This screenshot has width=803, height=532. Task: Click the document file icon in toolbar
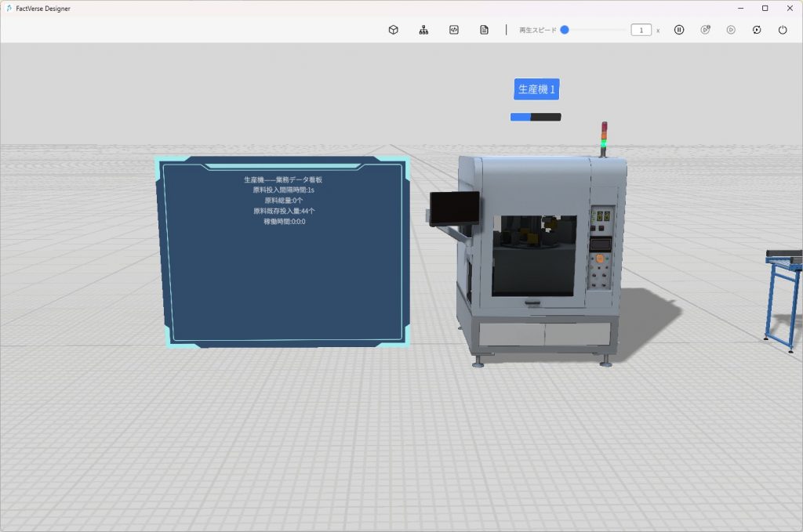tap(484, 30)
